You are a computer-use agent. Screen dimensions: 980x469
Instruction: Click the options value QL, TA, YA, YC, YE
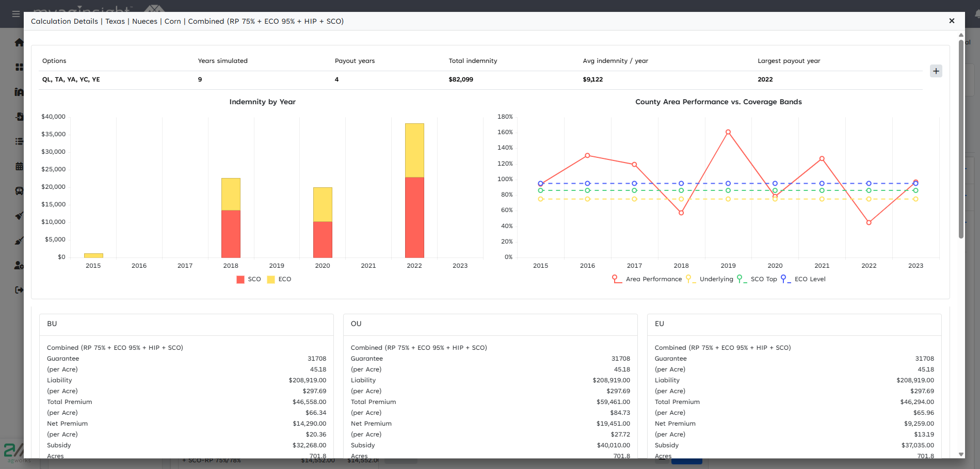pos(71,79)
